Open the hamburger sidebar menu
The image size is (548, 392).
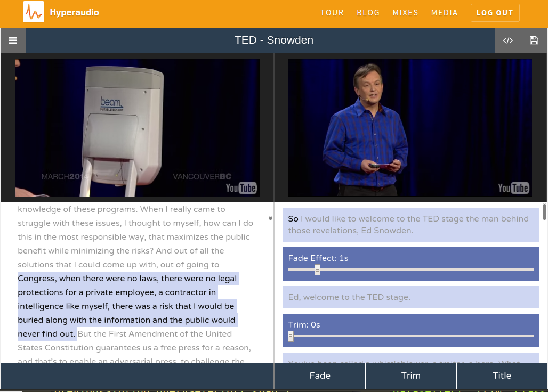click(13, 40)
